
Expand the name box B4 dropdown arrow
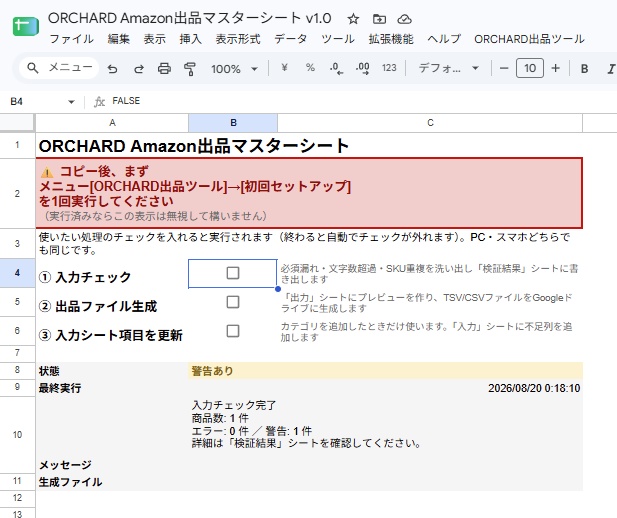click(71, 102)
